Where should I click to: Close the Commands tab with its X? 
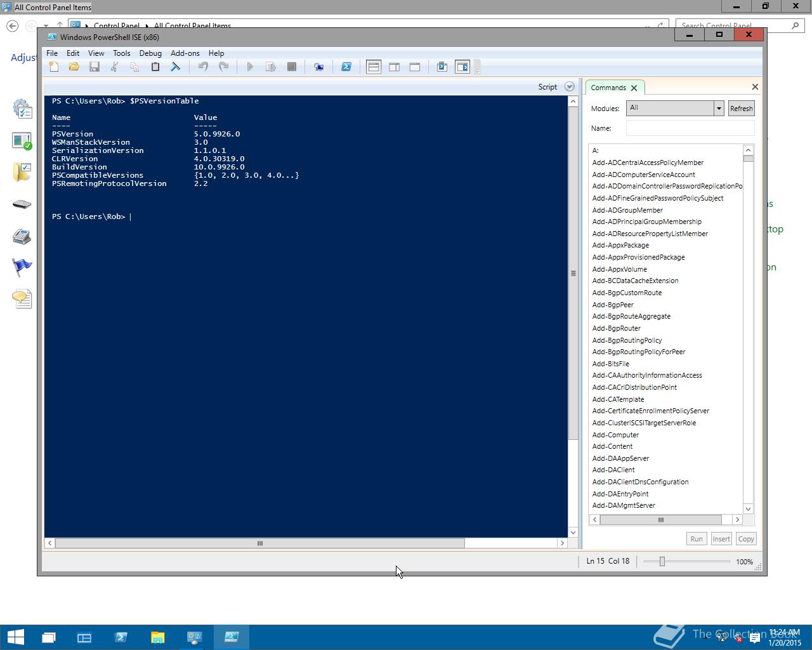pos(634,88)
